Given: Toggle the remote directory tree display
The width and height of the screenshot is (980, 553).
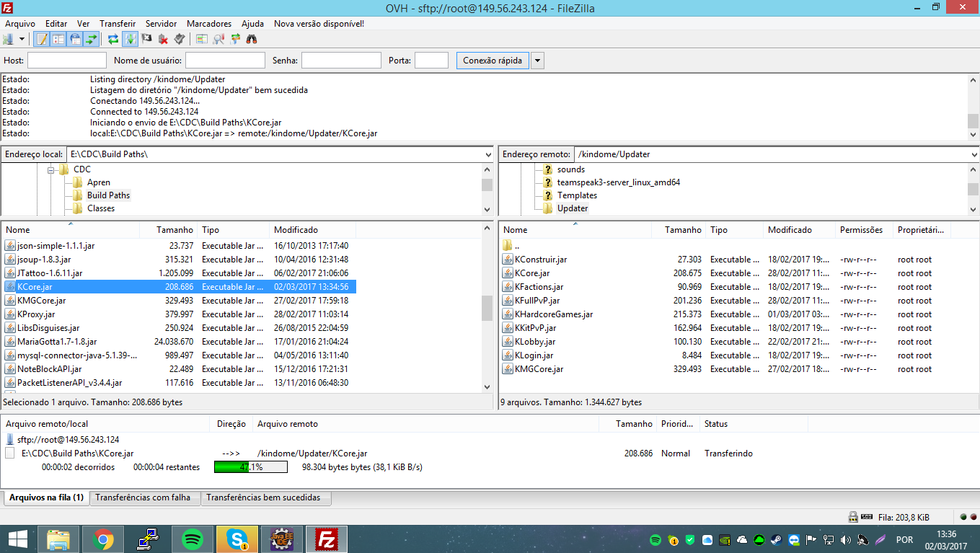Looking at the screenshot, I should click(75, 39).
